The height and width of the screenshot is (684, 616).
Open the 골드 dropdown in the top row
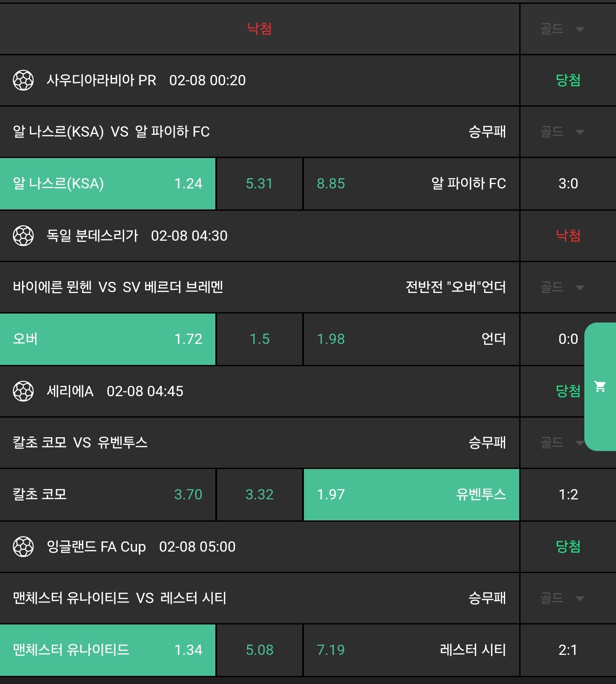click(562, 29)
